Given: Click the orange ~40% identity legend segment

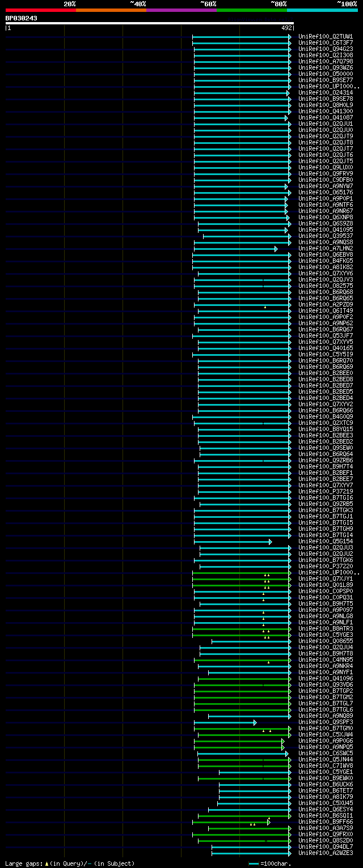Looking at the screenshot, I should [111, 10].
